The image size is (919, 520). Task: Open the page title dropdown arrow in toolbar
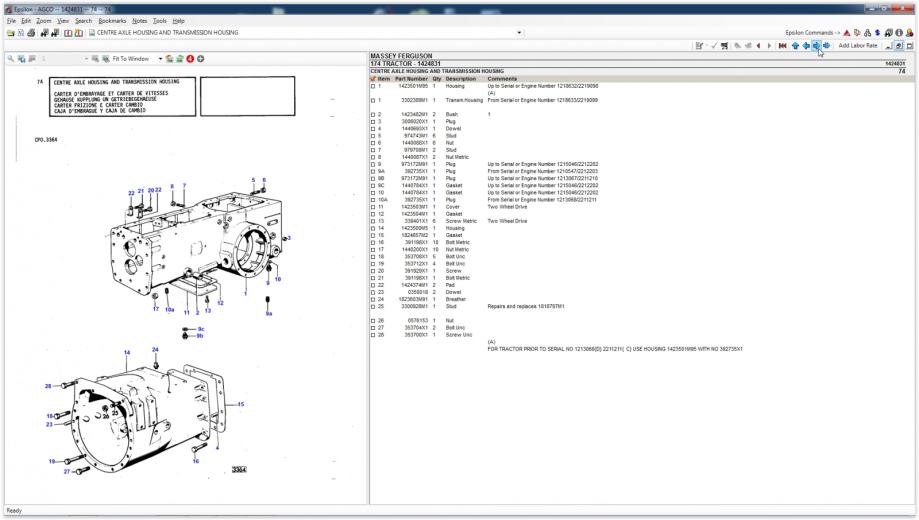click(519, 33)
